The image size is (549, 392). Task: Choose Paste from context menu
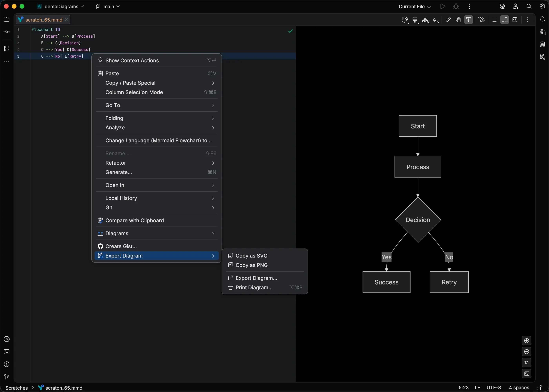[x=157, y=73]
